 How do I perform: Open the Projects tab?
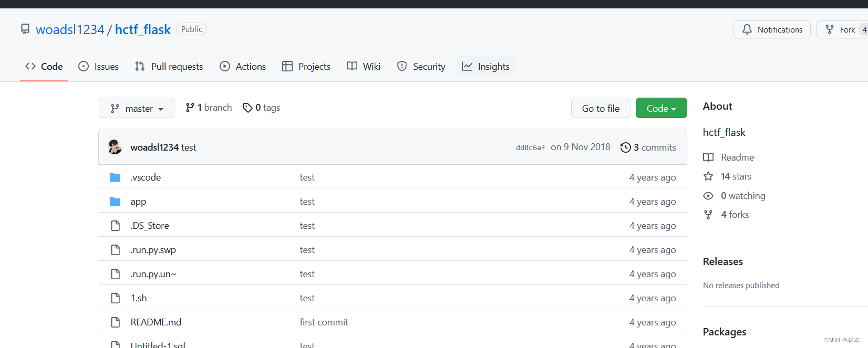pos(306,66)
